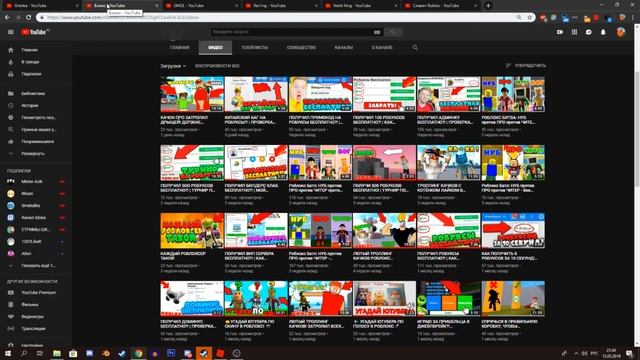Image resolution: width=640 pixels, height=360 pixels.
Task: Reload the page with browser refresh icon
Action: tap(28, 18)
